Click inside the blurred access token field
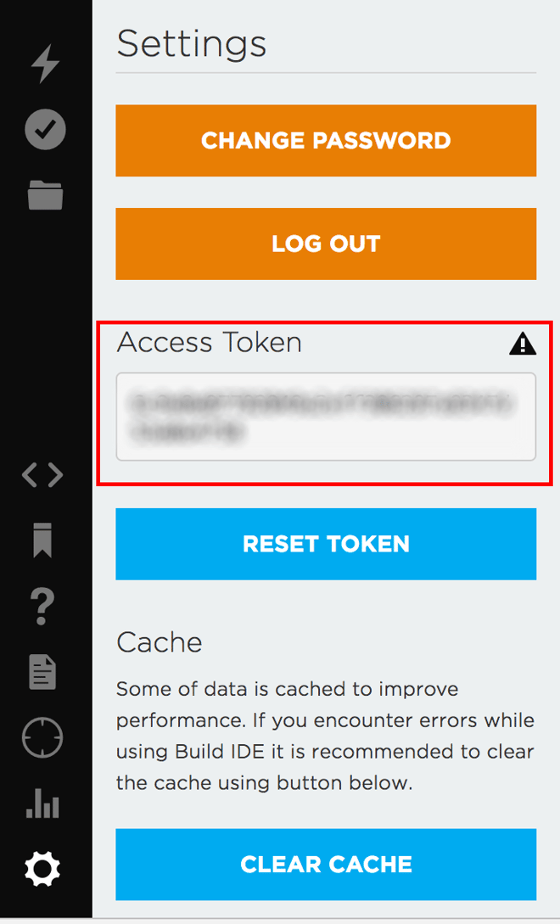The height and width of the screenshot is (924, 560). coord(326,417)
